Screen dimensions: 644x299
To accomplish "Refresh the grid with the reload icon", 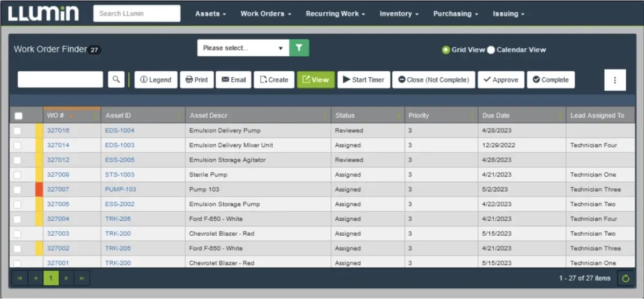I will coord(625,278).
